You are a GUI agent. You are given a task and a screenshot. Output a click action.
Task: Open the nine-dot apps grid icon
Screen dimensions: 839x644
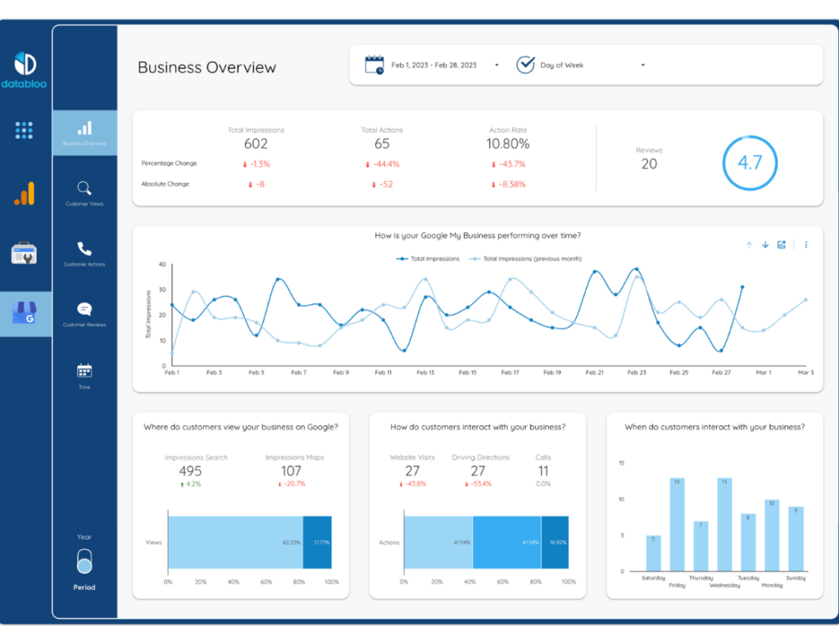24,130
